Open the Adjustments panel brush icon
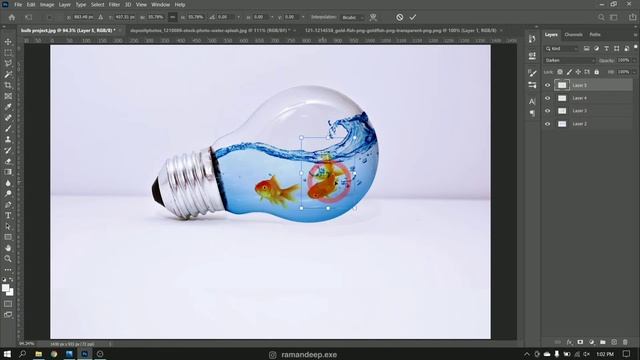This screenshot has width=640, height=360. pos(532,73)
